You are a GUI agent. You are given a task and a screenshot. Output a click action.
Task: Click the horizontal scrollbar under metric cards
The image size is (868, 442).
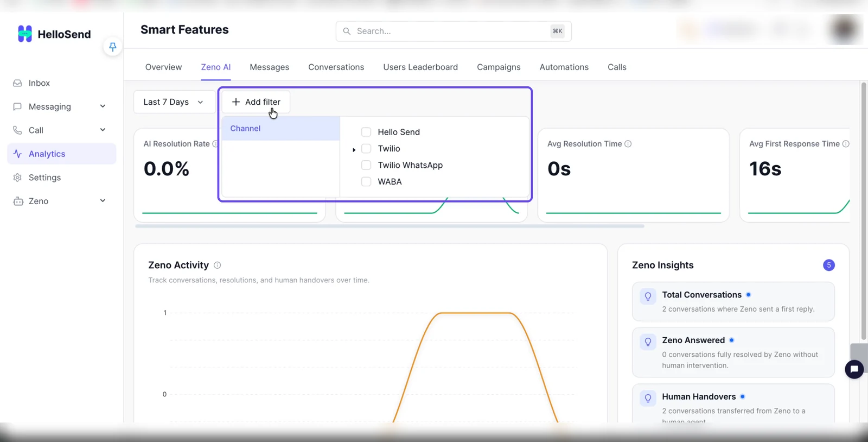coord(390,226)
